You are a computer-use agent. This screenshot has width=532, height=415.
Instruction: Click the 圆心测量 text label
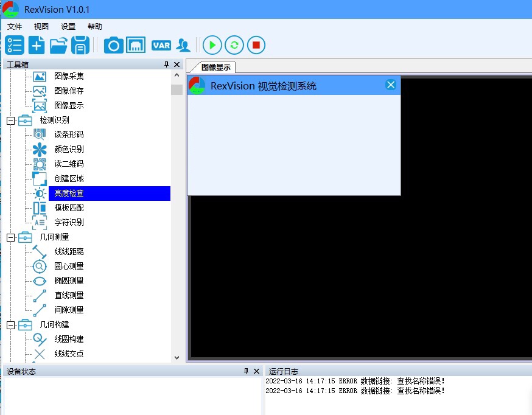point(69,266)
